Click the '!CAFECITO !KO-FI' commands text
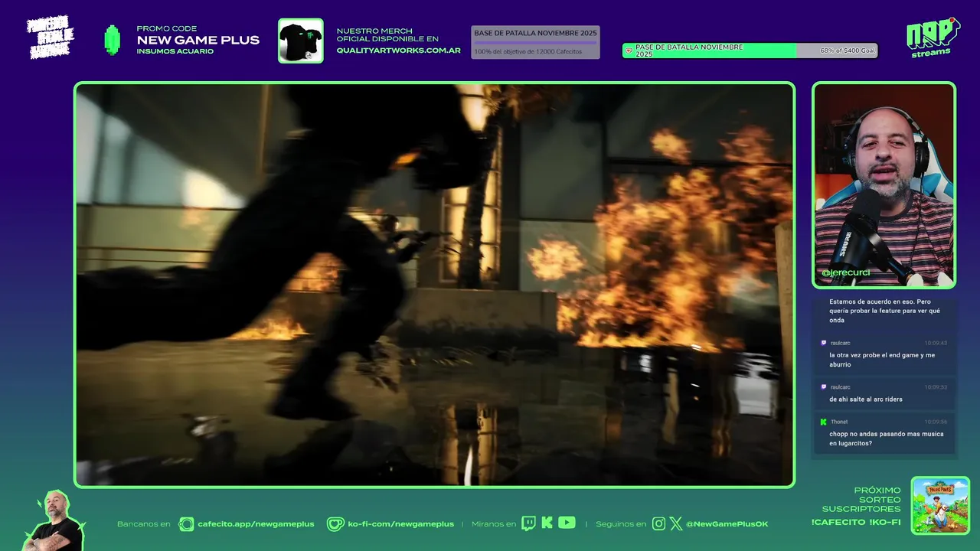980x551 pixels. coord(856,522)
